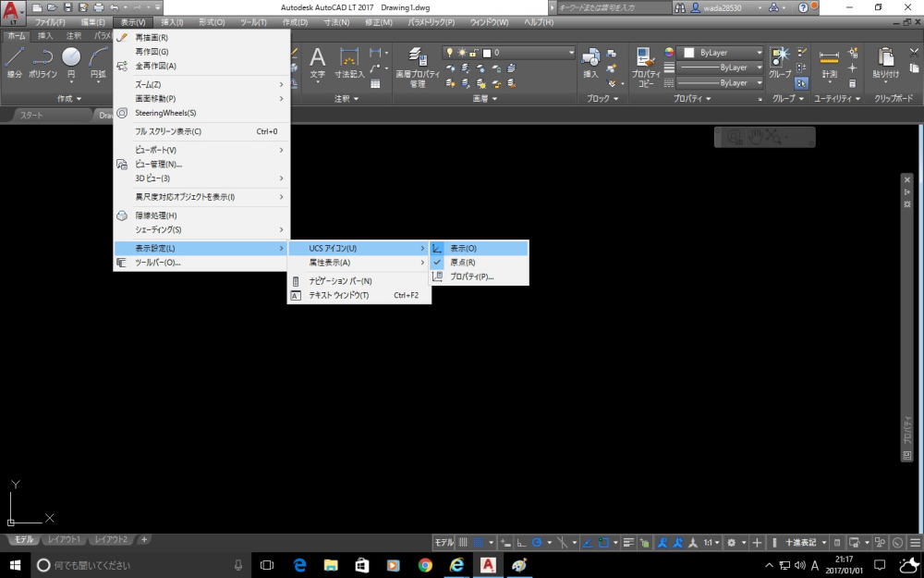924x578 pixels.
Task: Click the New drawing quick access icon
Action: [38, 7]
